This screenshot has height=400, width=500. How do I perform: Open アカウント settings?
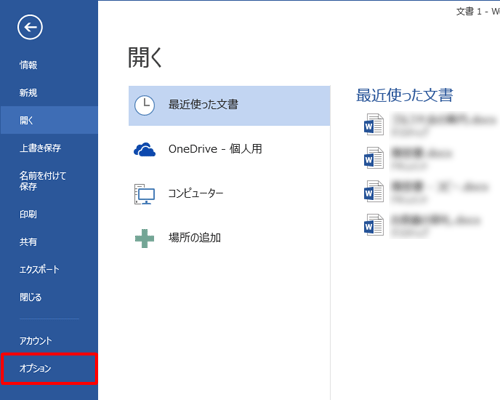click(x=49, y=341)
